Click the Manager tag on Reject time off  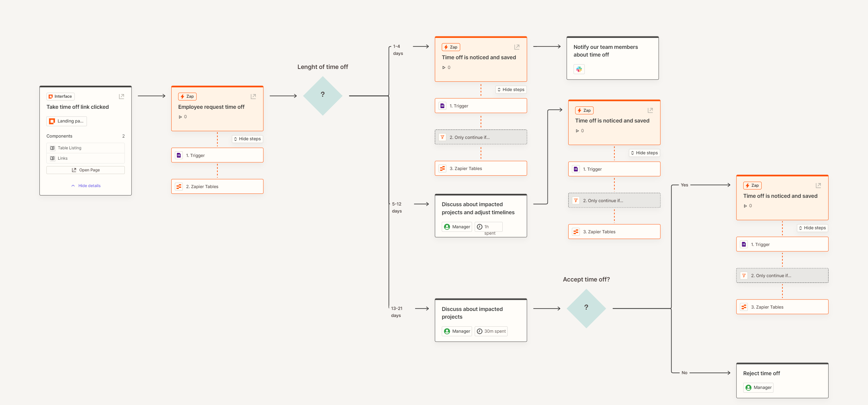[758, 388]
